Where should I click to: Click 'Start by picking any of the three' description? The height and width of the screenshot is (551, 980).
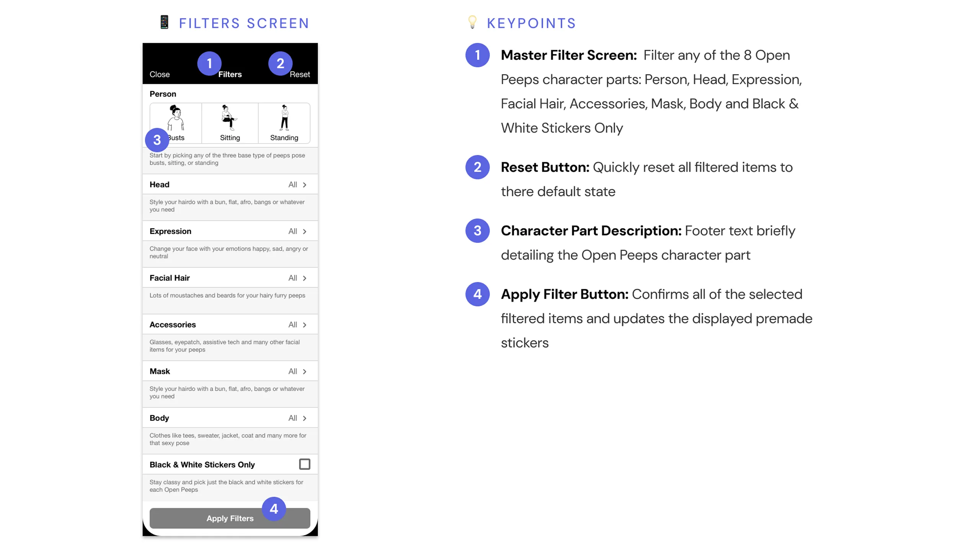point(227,159)
